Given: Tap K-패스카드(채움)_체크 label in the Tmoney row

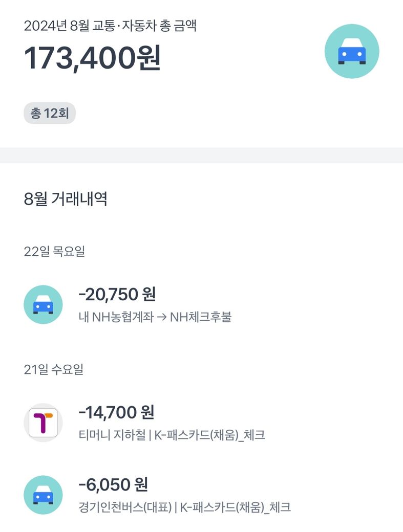Looking at the screenshot, I should [209, 435].
